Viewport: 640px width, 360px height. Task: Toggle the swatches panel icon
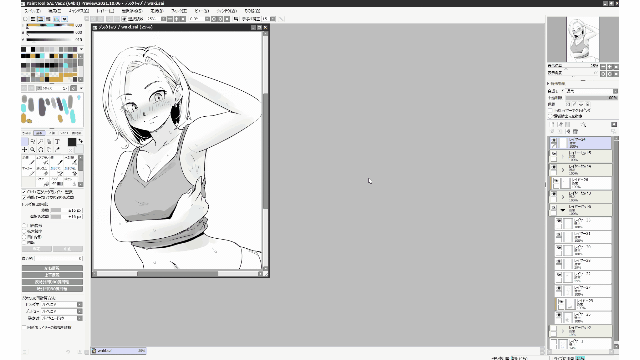pos(56,19)
